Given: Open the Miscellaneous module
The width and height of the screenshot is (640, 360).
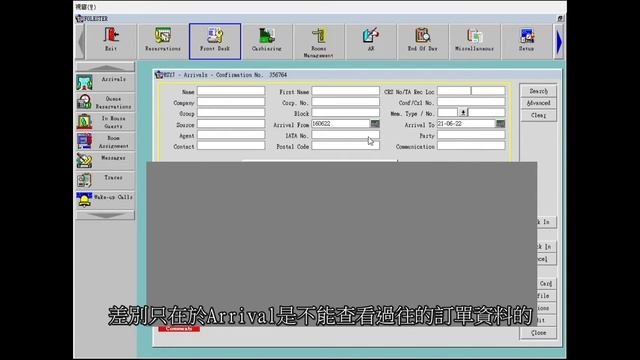Looking at the screenshot, I should (x=474, y=41).
